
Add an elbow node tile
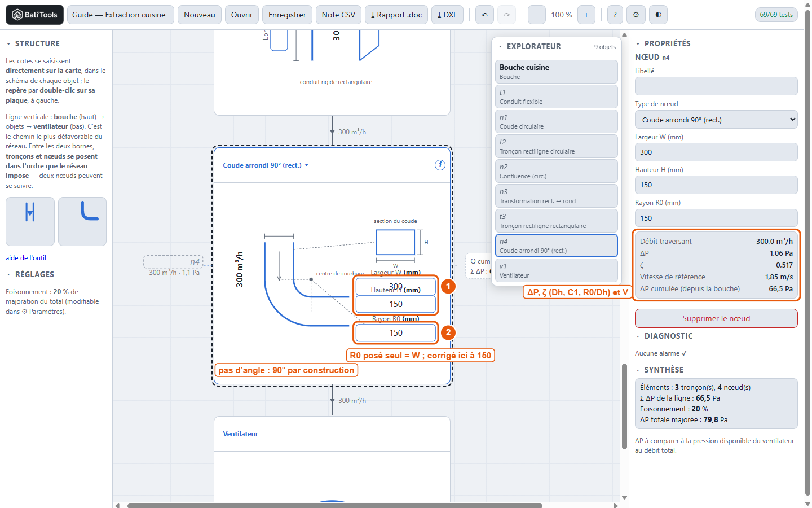click(82, 221)
